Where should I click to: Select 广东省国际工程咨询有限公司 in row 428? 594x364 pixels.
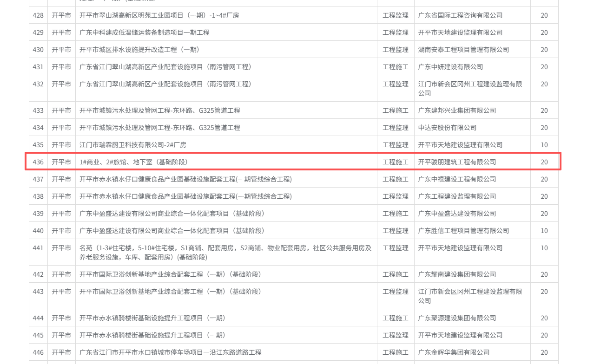pyautogui.click(x=460, y=15)
